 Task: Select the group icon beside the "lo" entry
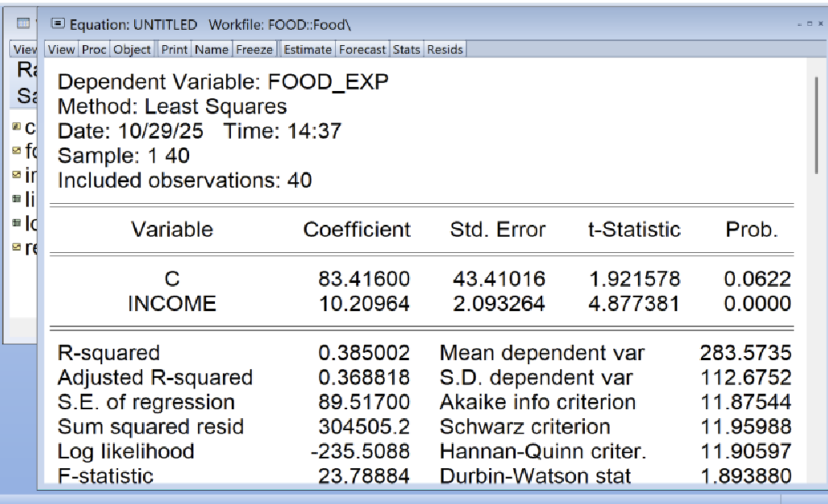click(16, 222)
